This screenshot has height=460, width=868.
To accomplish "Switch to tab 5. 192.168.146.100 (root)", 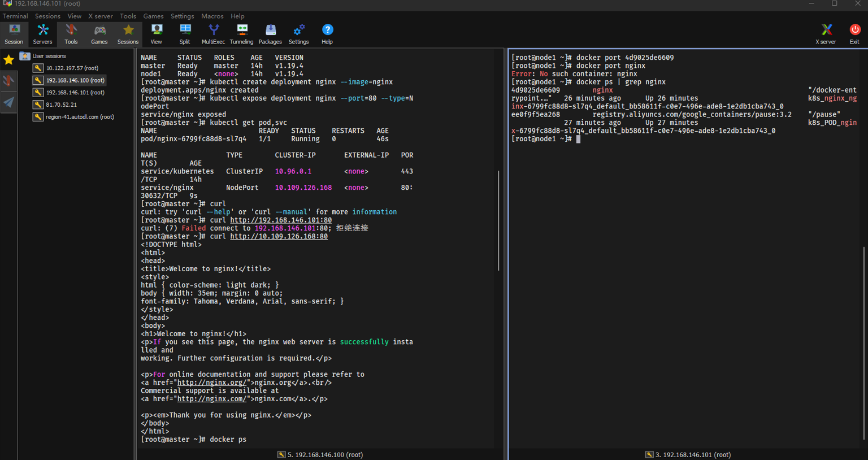I will tap(320, 454).
